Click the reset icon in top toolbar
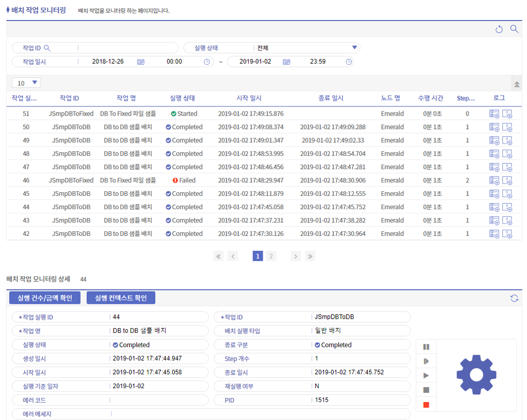527x420 pixels. pyautogui.click(x=499, y=29)
